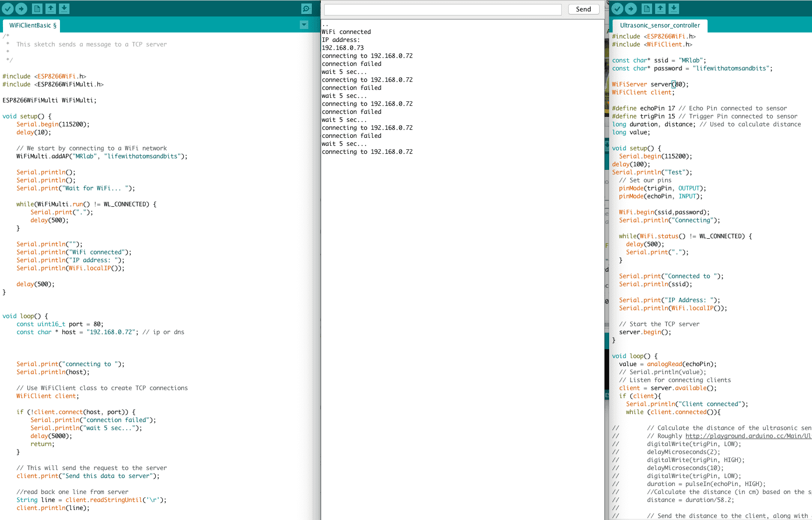Click serial output line '192.168.0.73'
Screen dimensions: 812x520
point(343,48)
